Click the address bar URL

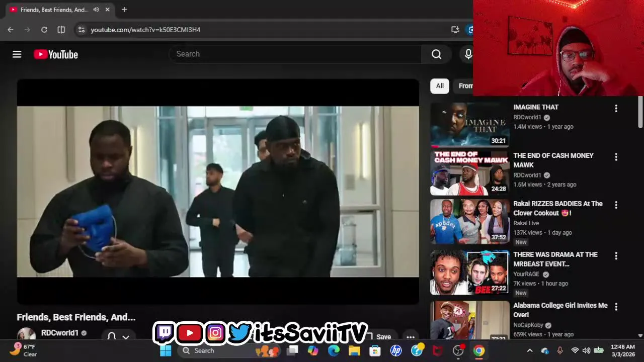(145, 30)
